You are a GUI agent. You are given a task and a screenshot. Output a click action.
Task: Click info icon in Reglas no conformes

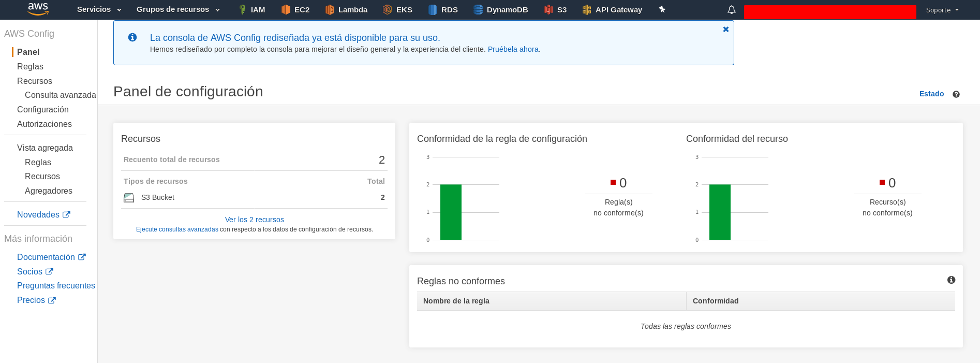coord(951,280)
